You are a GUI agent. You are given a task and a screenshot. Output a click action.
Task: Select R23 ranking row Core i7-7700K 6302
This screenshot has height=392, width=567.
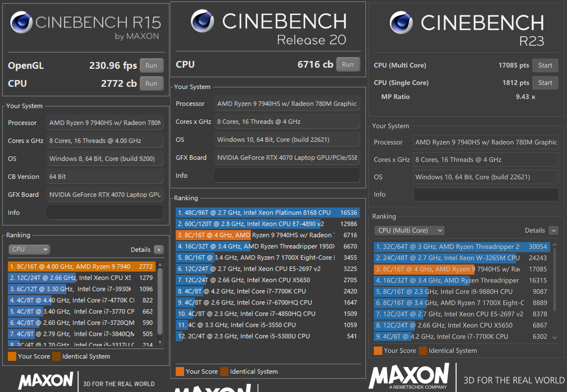coord(462,337)
